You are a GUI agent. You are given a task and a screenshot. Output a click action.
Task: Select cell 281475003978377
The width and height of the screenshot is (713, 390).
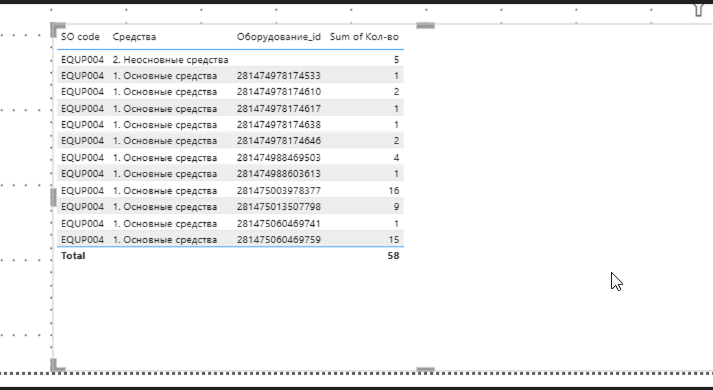[278, 190]
